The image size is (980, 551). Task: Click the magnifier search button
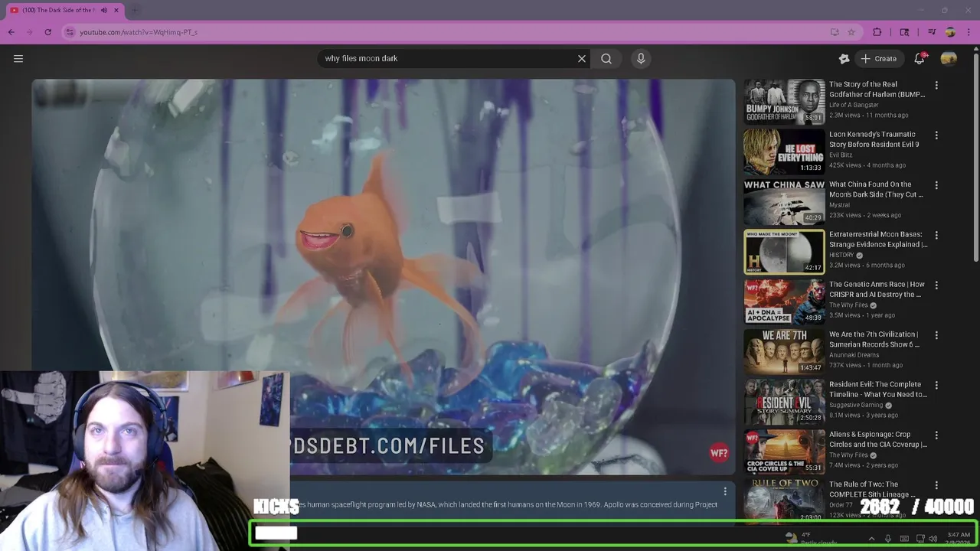coord(606,58)
